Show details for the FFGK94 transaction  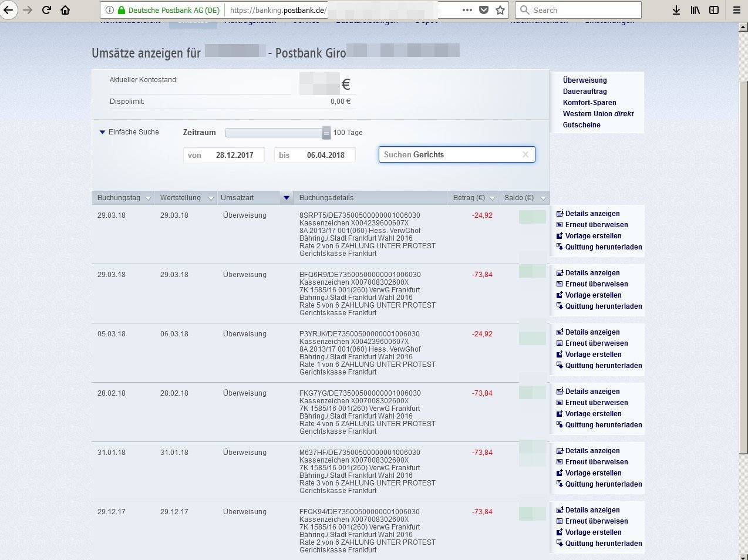click(x=588, y=510)
